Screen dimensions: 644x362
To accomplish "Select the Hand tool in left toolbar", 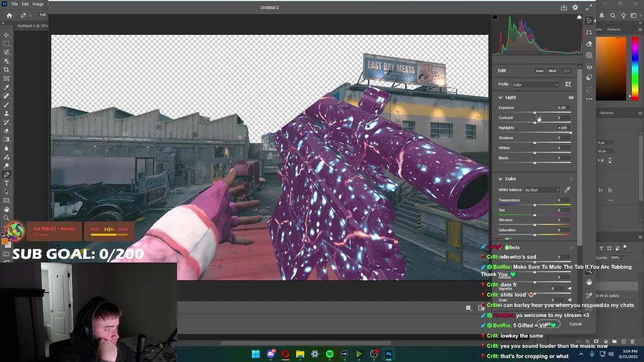I will [x=7, y=209].
